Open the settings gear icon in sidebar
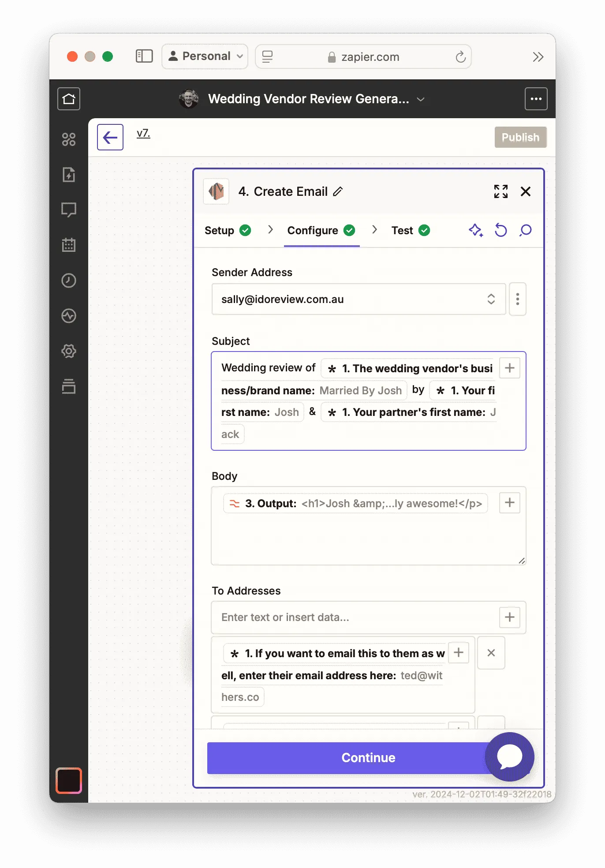This screenshot has width=605, height=868. (x=69, y=351)
